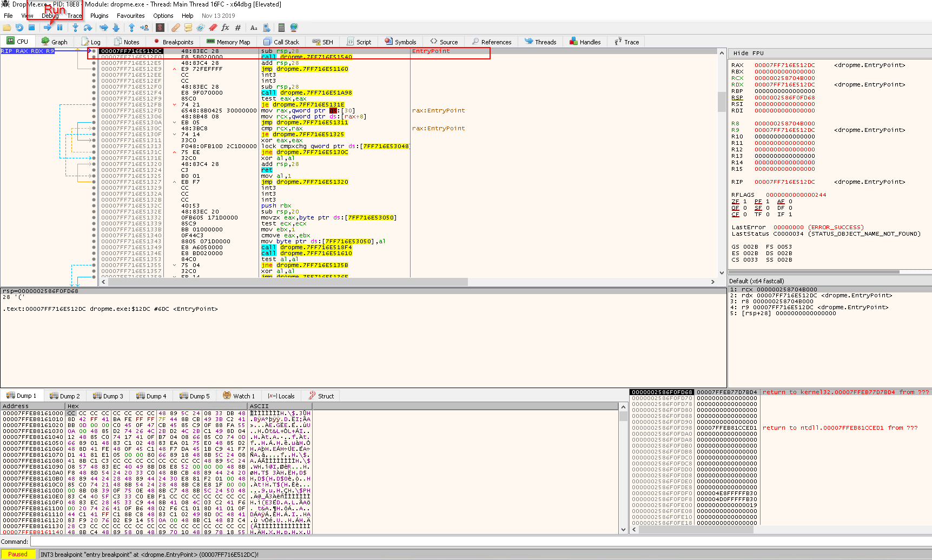932x560 pixels.
Task: Toggle breakpoint bullet at address 00007FF716E512E5
Action: pyautogui.click(x=94, y=63)
